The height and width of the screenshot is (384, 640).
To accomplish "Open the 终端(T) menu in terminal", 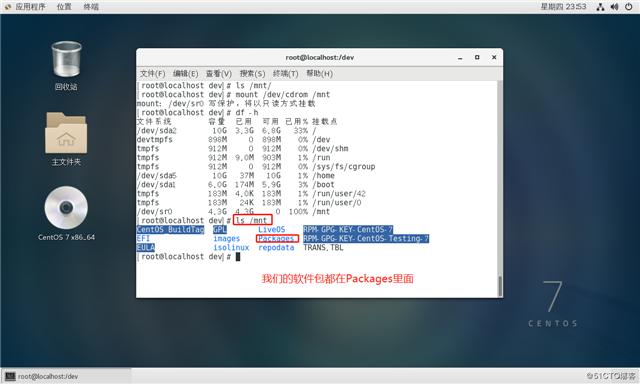I will coord(285,73).
